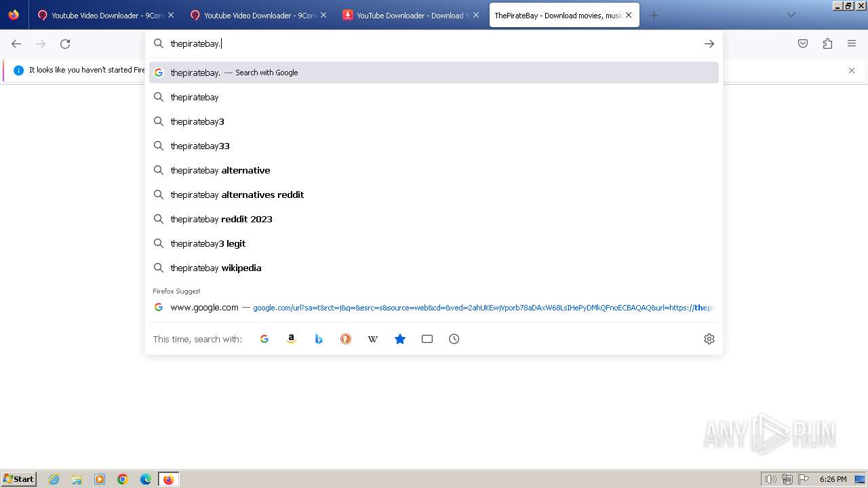The width and height of the screenshot is (868, 488).
Task: Search this time with Amazon
Action: tap(292, 339)
